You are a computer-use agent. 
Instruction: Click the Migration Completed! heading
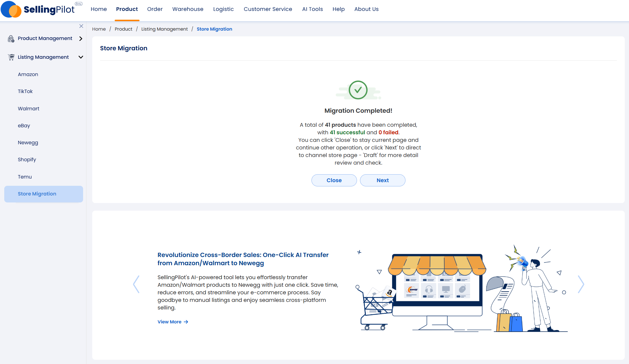click(x=358, y=111)
